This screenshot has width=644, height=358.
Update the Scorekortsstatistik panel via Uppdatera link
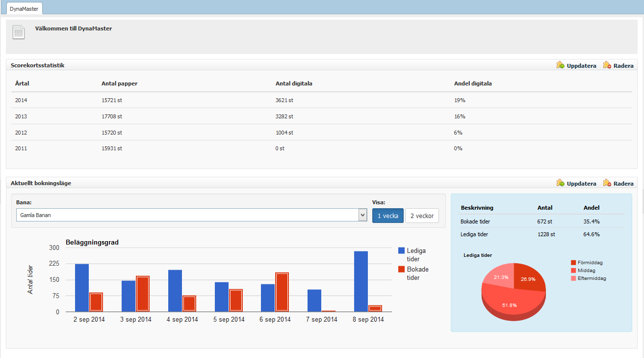(x=581, y=66)
